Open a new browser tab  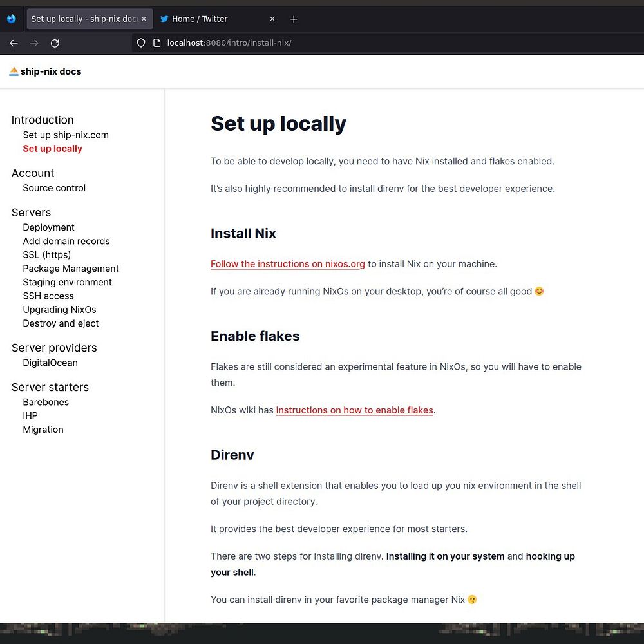tap(294, 19)
